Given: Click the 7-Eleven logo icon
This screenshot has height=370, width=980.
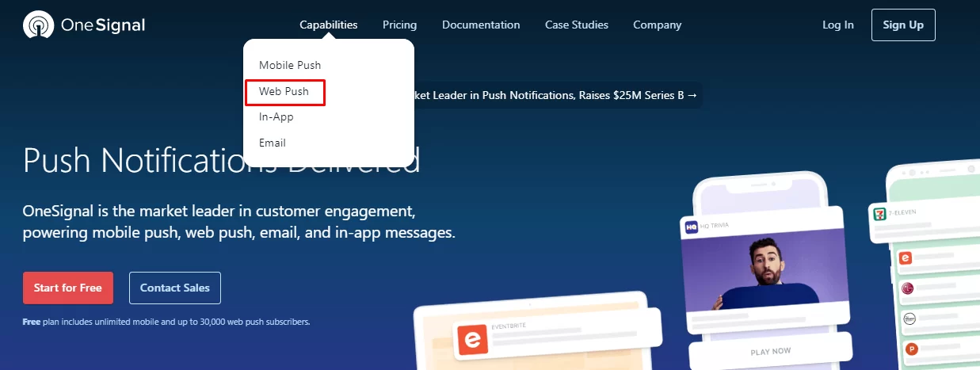Looking at the screenshot, I should tap(879, 213).
